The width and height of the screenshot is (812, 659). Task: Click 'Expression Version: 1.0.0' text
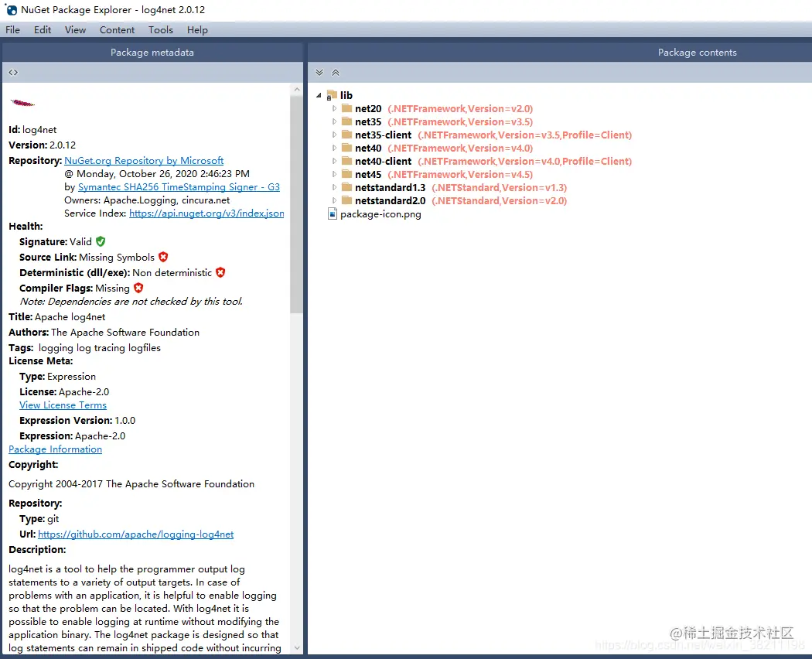[77, 420]
